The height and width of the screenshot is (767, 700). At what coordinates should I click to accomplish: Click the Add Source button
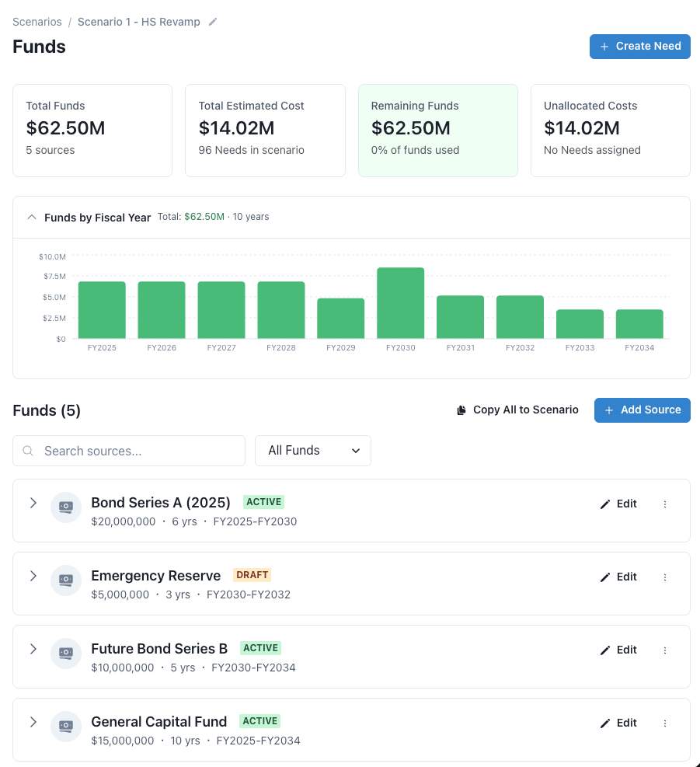643,410
